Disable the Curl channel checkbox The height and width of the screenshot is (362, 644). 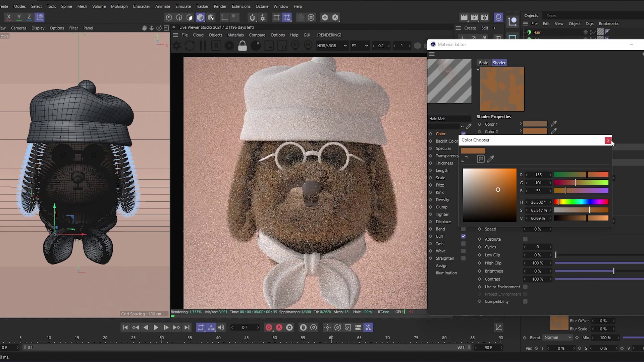(463, 236)
